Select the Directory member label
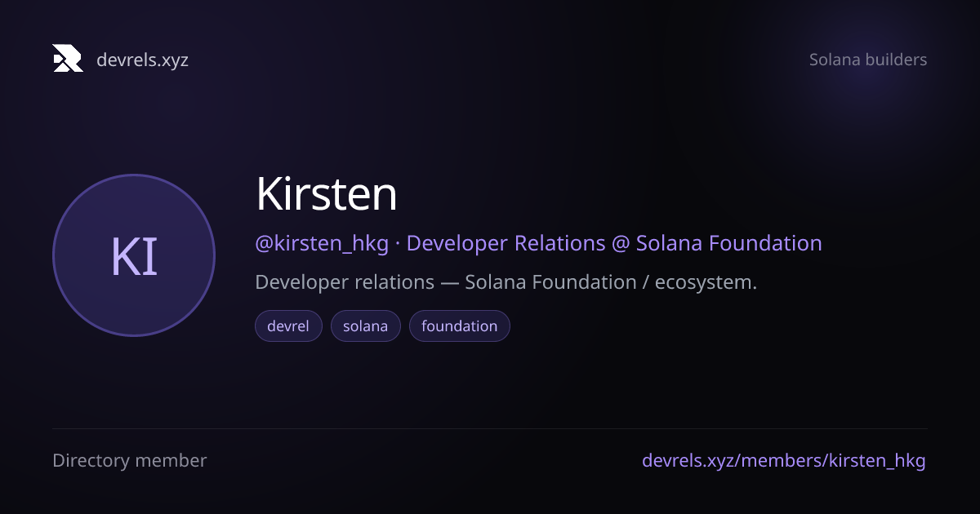Screen dimensions: 980x514 click(130, 460)
